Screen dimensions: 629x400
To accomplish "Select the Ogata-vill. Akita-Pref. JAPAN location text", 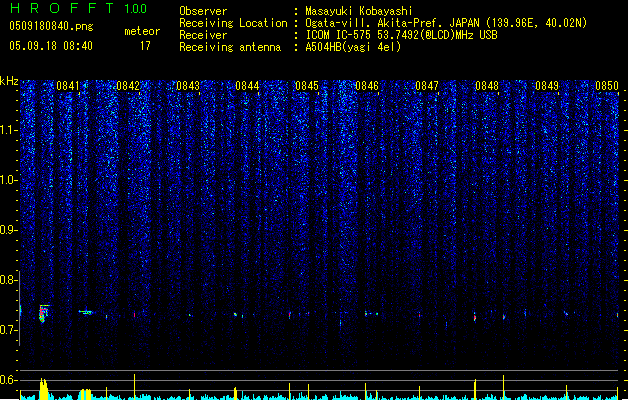I will pos(446,23).
